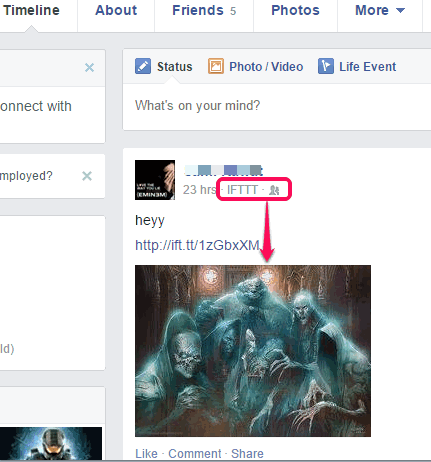Expand the More dropdown menu
Viewport: 431px width, 462px height.
pyautogui.click(x=380, y=10)
